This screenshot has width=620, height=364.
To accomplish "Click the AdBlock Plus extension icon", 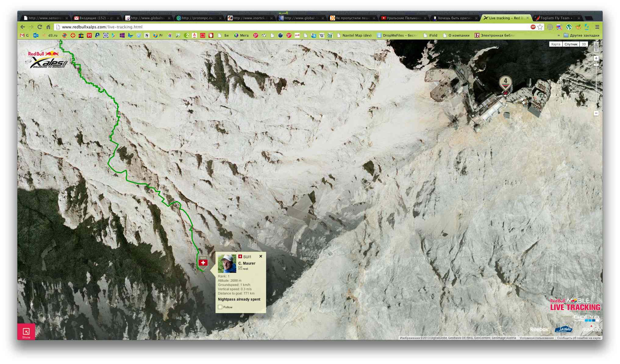I will coord(533,27).
